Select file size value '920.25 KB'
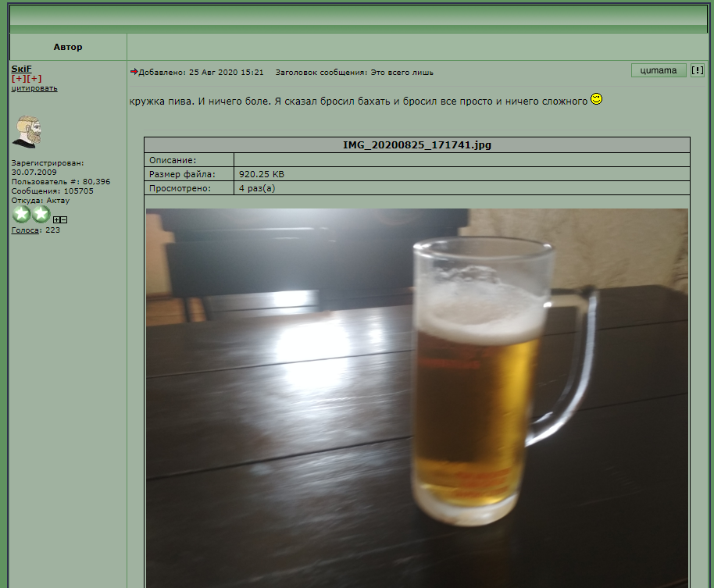 [262, 174]
